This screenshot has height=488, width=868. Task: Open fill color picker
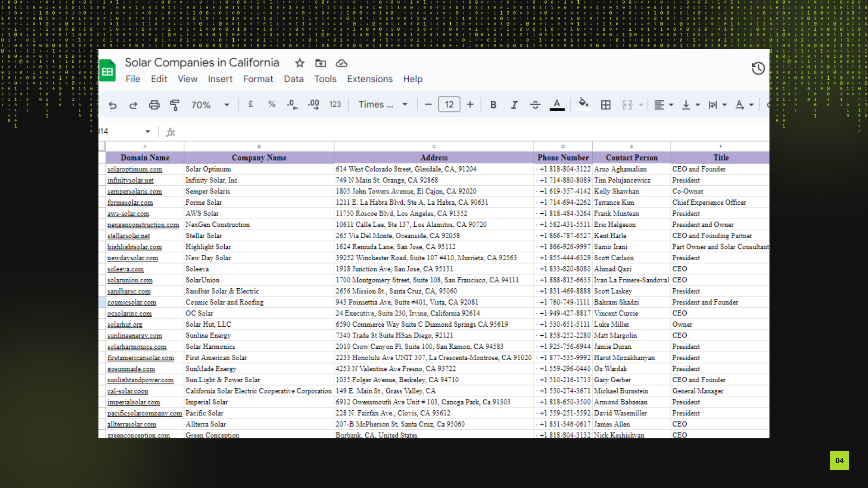tap(584, 104)
